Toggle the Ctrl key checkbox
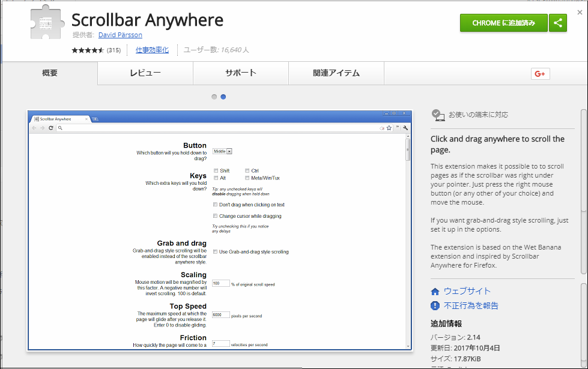 pos(247,171)
